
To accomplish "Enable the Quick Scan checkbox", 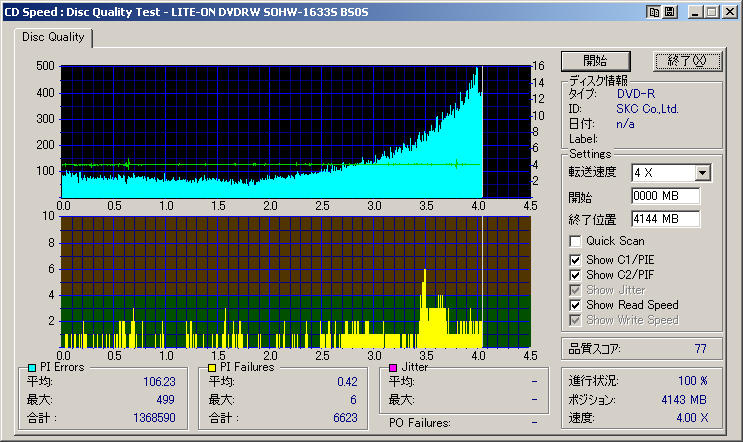I will tap(575, 241).
